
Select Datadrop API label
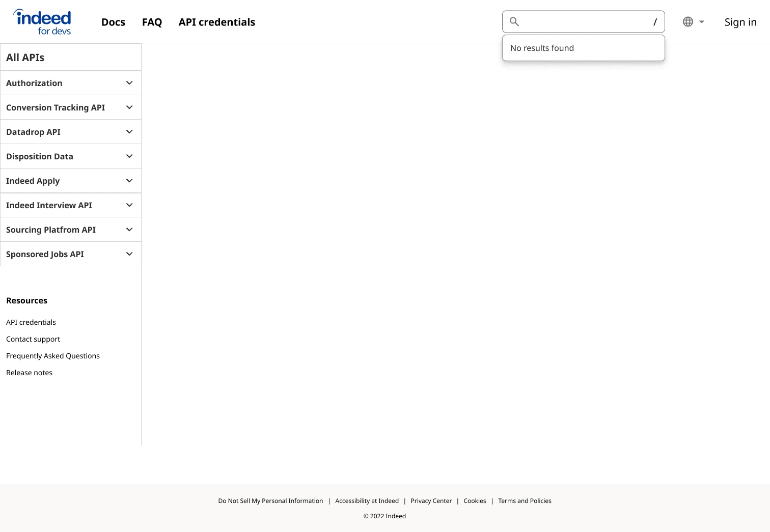click(33, 132)
